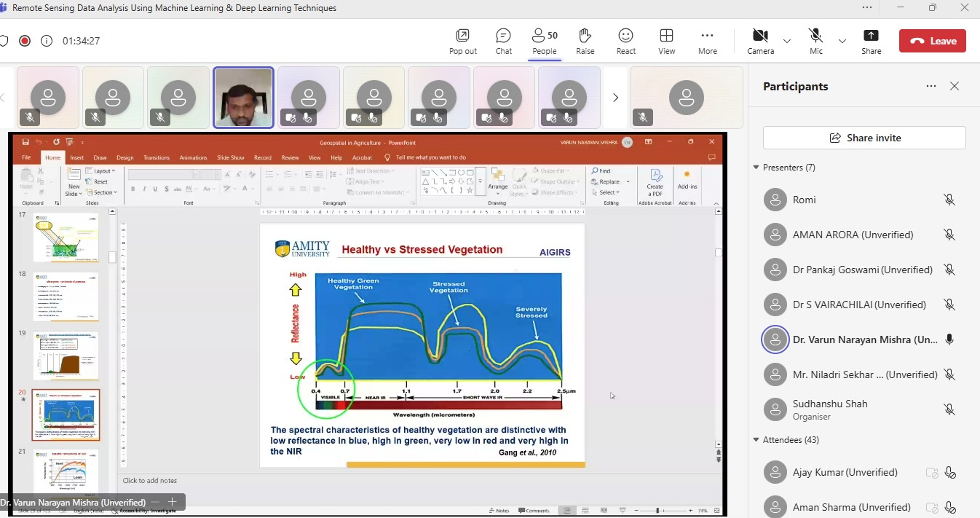Show next participants with the arrow
This screenshot has width=980, height=518.
[x=615, y=97]
